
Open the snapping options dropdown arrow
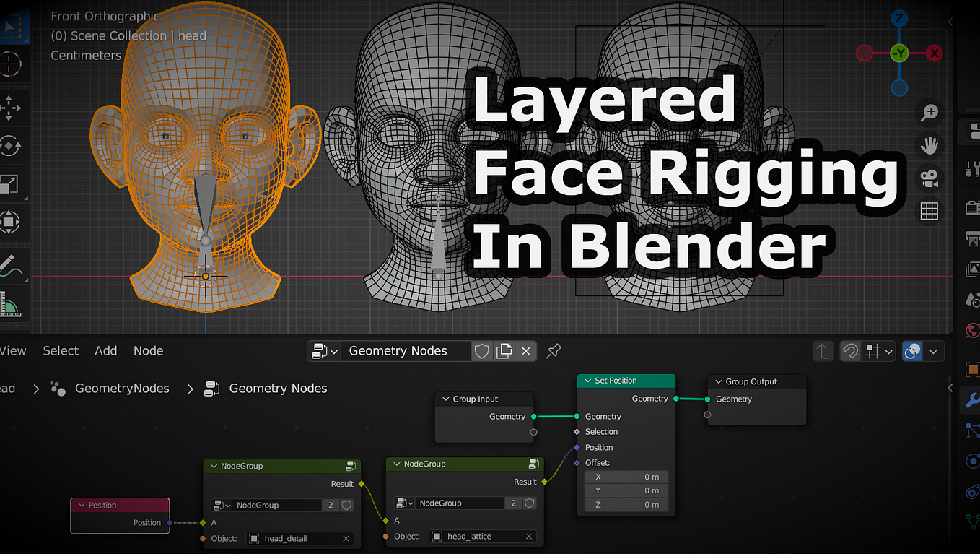[x=888, y=350]
